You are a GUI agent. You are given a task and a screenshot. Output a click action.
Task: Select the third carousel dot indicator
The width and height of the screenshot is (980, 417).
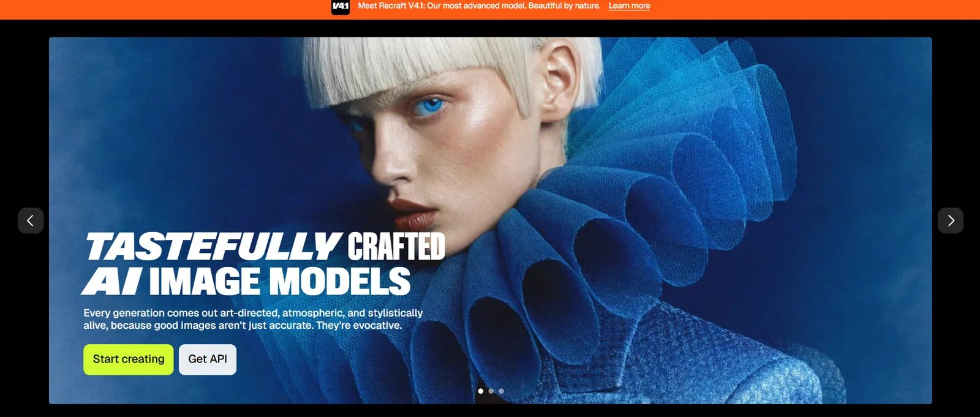pos(502,391)
